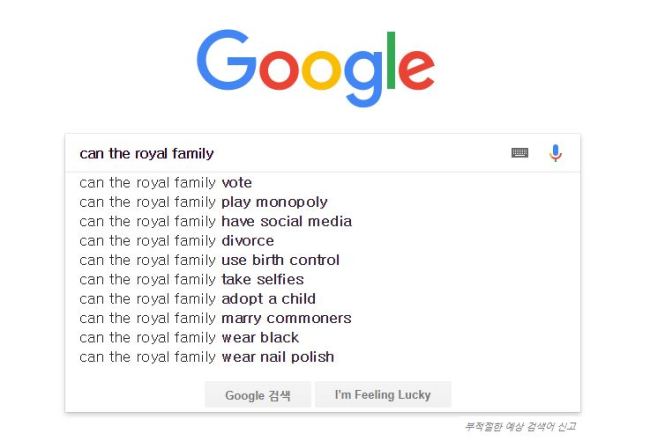Click the red letter e in logo
The height and width of the screenshot is (441, 650).
click(x=416, y=70)
